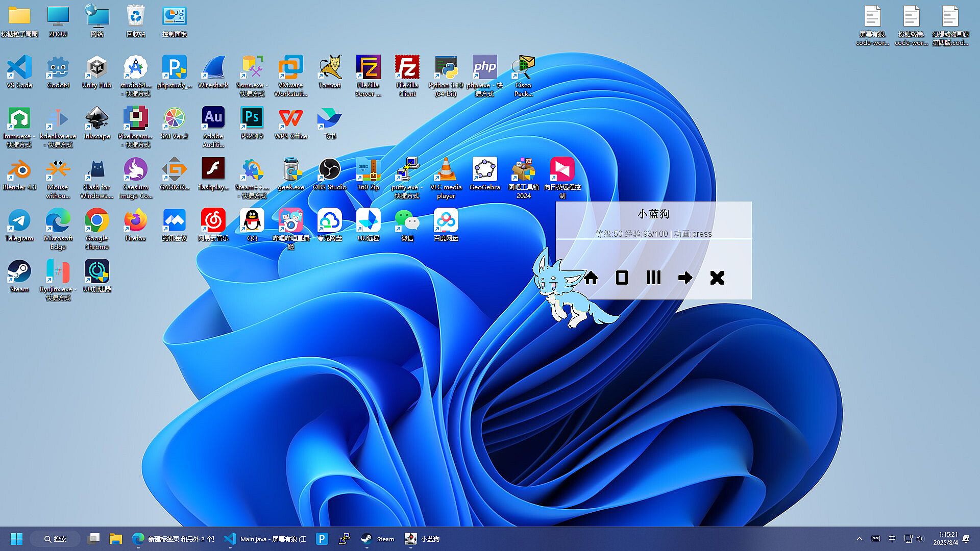Viewport: 980px width, 551px height.
Task: Switch to the 小蓝狗 taskbar item
Action: click(x=422, y=539)
